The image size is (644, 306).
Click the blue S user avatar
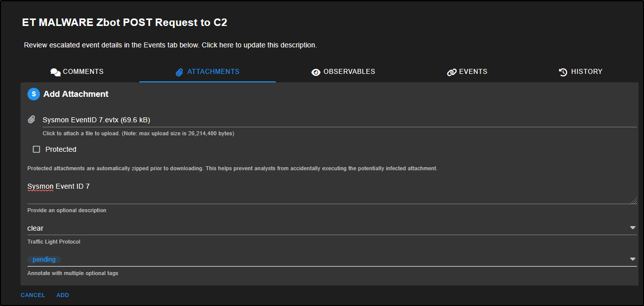pyautogui.click(x=33, y=94)
